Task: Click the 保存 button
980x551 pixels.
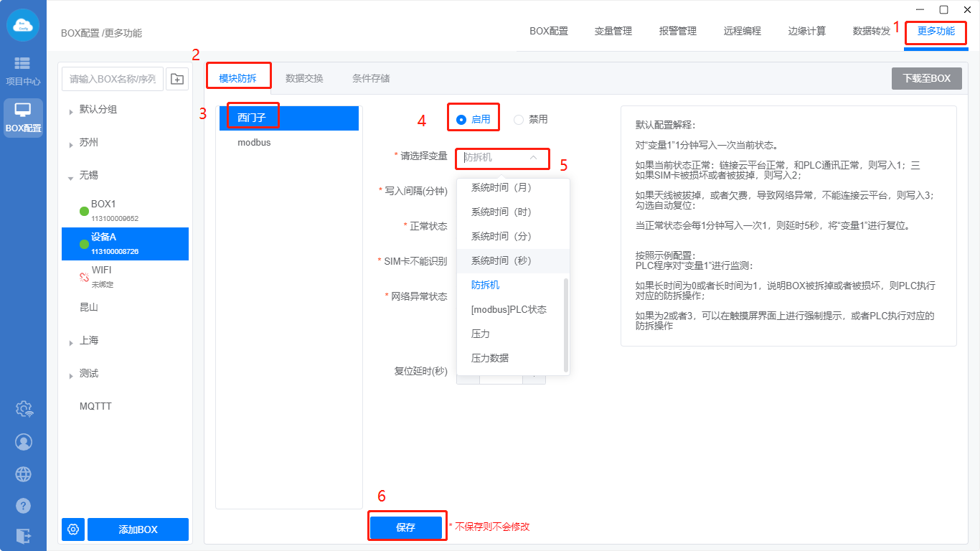Action: click(x=406, y=527)
